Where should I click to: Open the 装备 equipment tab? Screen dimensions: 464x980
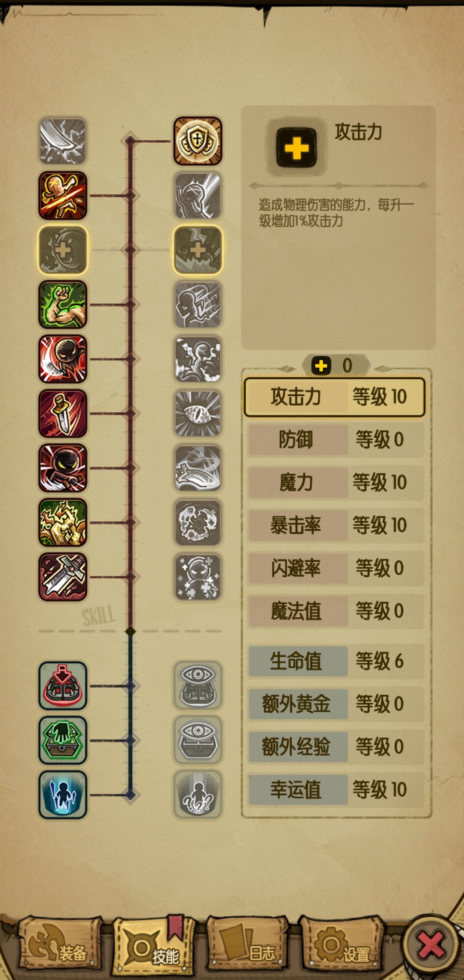click(61, 944)
